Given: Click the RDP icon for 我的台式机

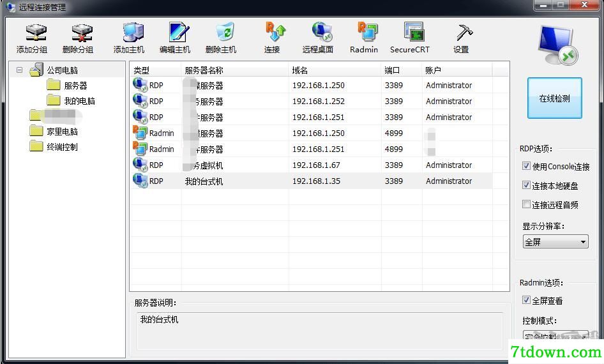Looking at the screenshot, I should pos(140,180).
